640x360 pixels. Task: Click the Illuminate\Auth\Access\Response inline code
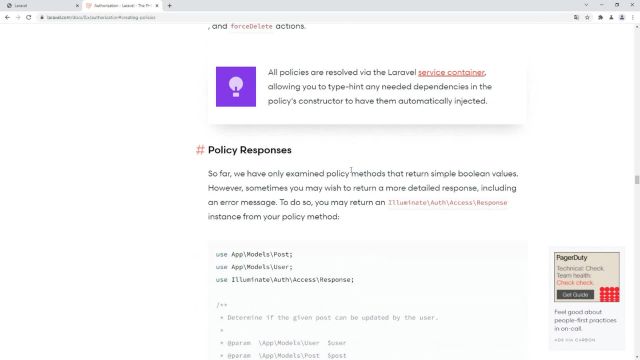(x=447, y=202)
